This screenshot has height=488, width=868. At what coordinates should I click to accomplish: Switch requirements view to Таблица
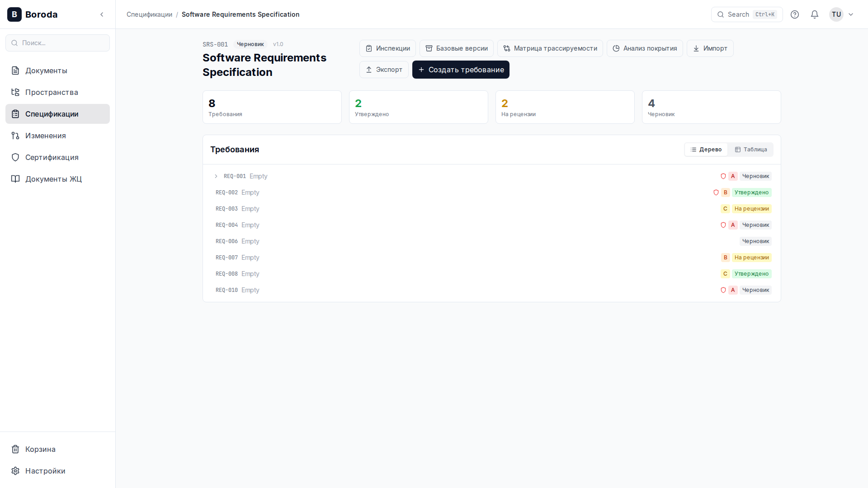click(x=751, y=150)
